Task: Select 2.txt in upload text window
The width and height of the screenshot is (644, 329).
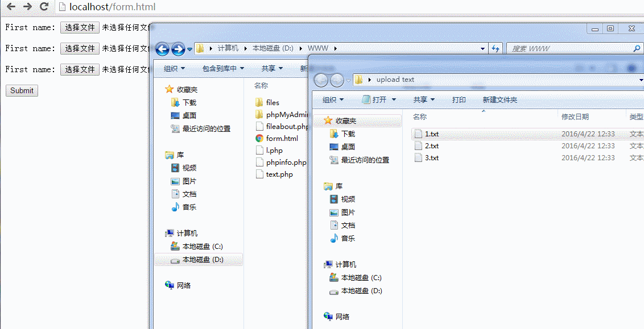Action: coord(432,145)
